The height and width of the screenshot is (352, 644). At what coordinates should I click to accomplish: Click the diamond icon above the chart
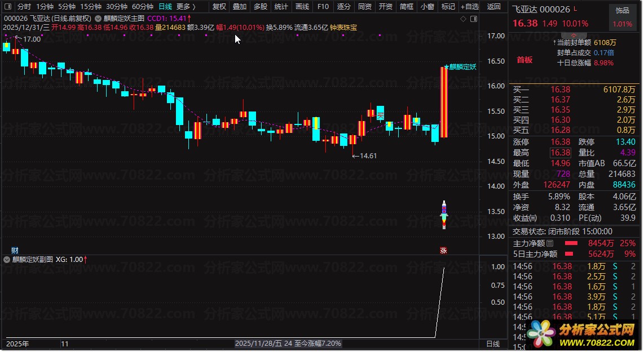point(464,19)
